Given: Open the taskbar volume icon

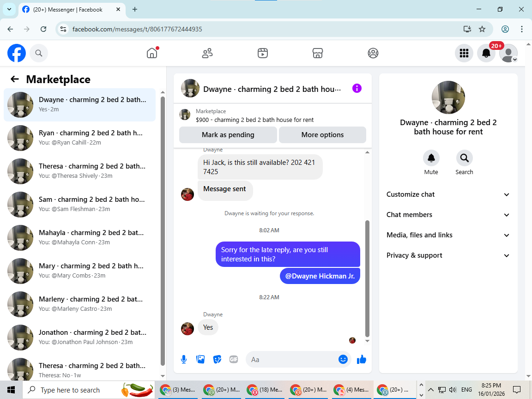Looking at the screenshot, I should point(452,389).
